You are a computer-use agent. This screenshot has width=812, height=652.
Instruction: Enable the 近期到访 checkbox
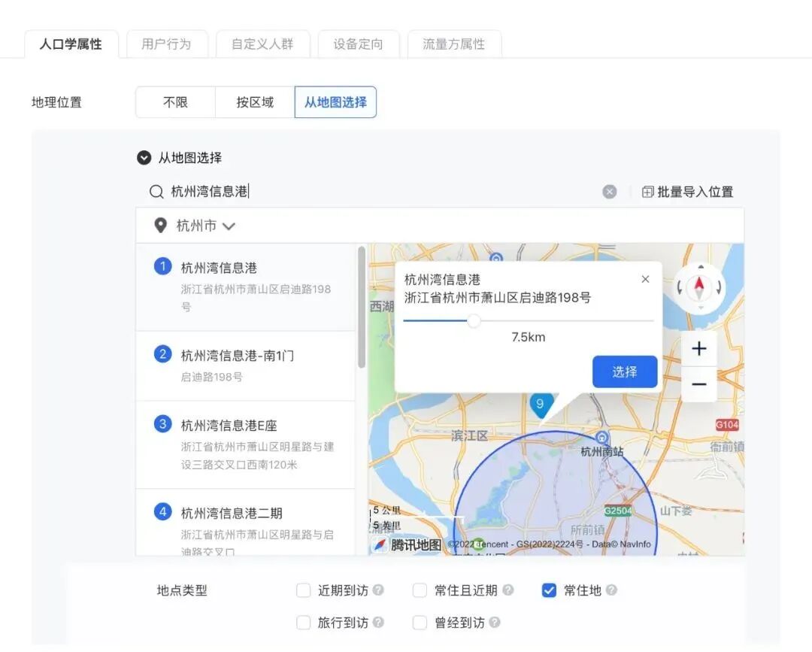coord(304,590)
